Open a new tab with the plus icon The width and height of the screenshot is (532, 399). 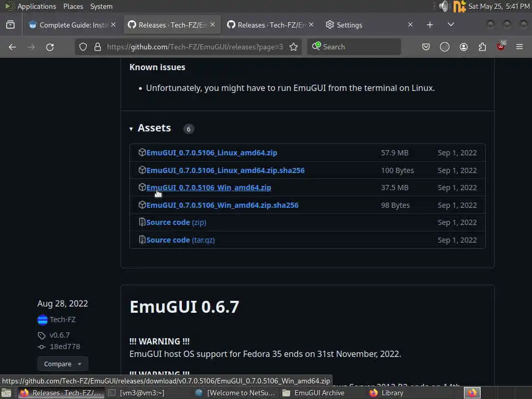click(x=430, y=25)
